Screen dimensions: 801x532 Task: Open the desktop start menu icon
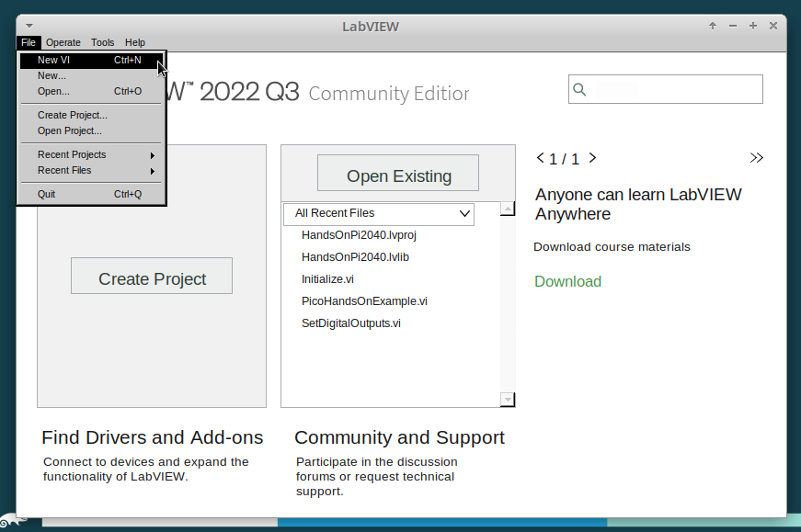[x=11, y=522]
